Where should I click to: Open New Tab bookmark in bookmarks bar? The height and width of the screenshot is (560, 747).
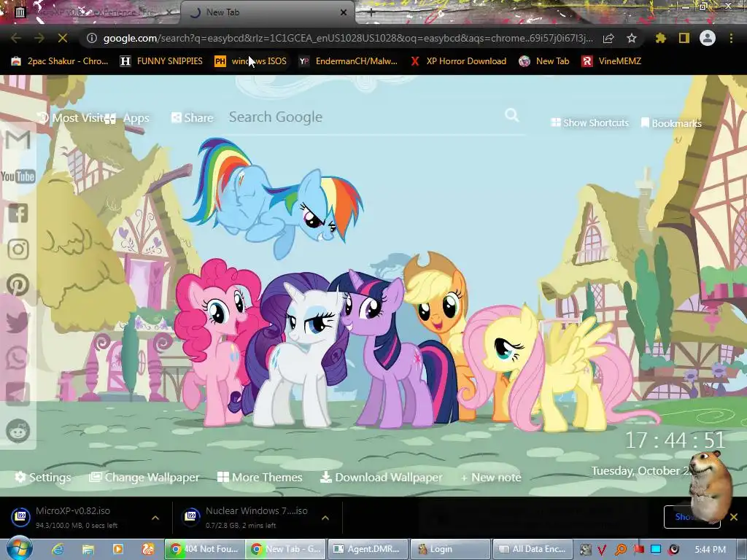point(544,61)
